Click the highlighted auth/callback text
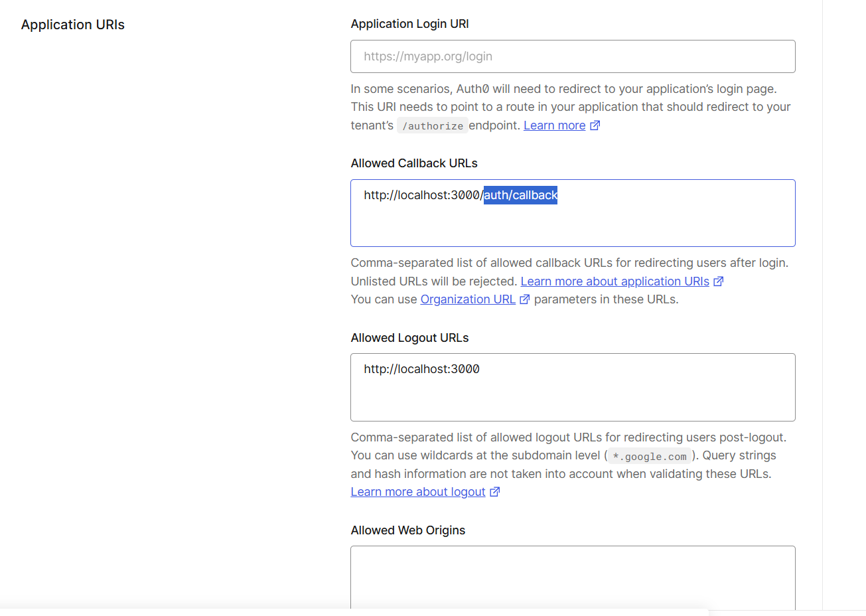 (521, 195)
